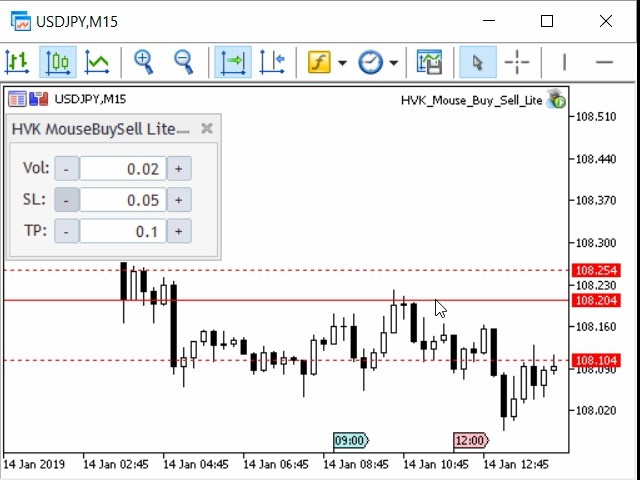Image resolution: width=640 pixels, height=480 pixels.
Task: Select the standard cursor tool
Action: coord(478,62)
